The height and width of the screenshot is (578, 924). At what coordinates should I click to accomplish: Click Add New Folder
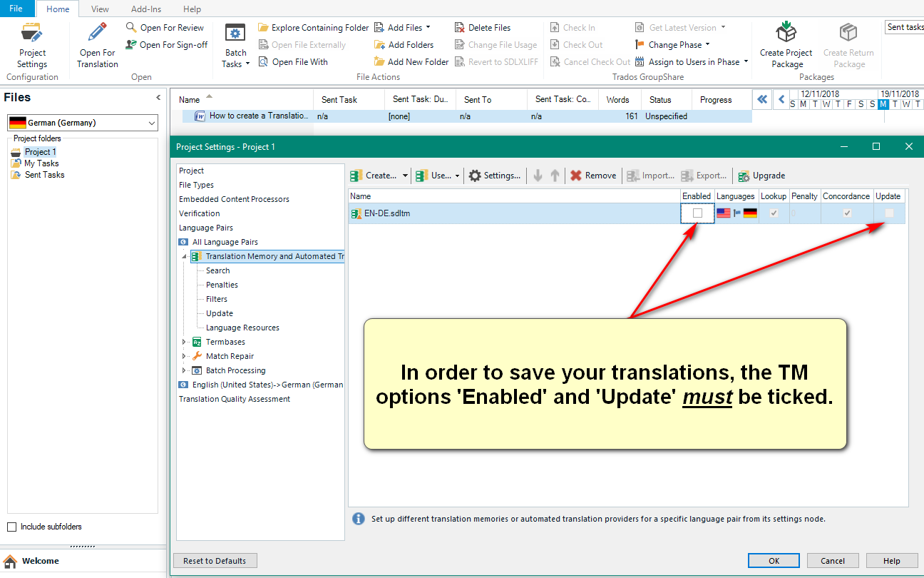coord(411,62)
